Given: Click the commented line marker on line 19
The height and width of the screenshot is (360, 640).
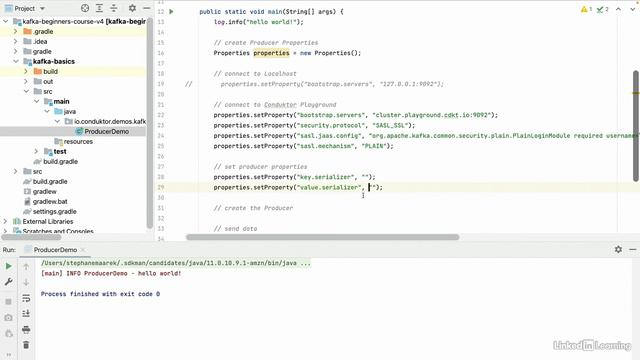Looking at the screenshot, I should tap(188, 84).
